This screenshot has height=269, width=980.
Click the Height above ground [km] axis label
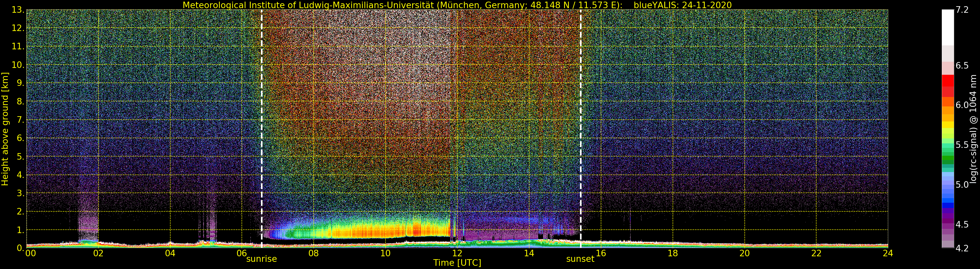click(5, 129)
